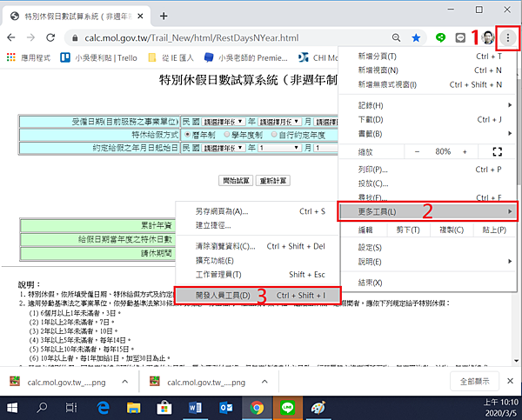Open Paint palette app from taskbar
Screen dimensions: 522x420
coord(318,408)
